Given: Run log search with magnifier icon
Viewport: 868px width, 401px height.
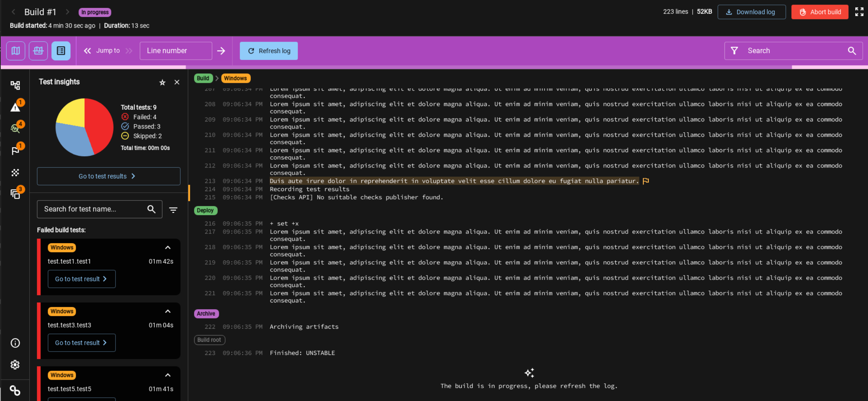Looking at the screenshot, I should pyautogui.click(x=852, y=51).
